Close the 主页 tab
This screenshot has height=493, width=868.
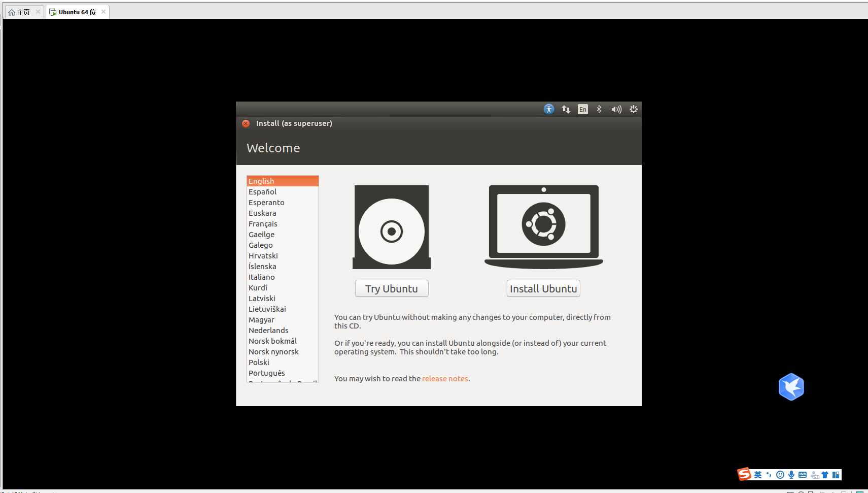point(38,12)
